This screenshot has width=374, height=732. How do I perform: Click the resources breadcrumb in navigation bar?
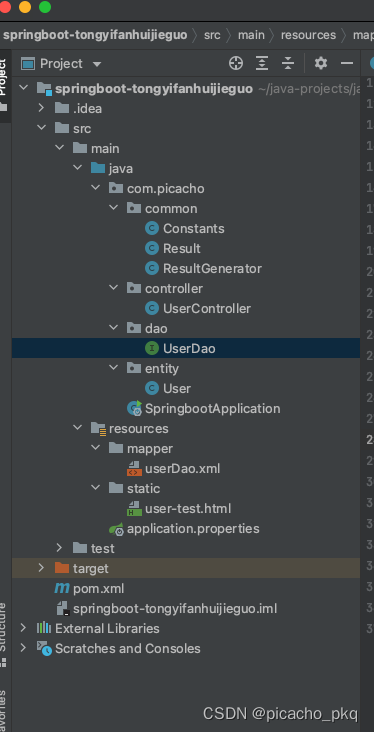[308, 35]
